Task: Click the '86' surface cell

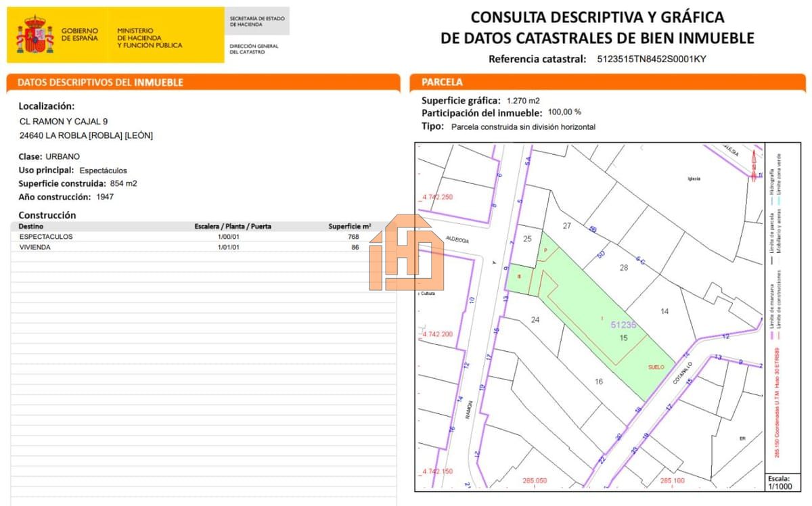Action: pos(355,247)
